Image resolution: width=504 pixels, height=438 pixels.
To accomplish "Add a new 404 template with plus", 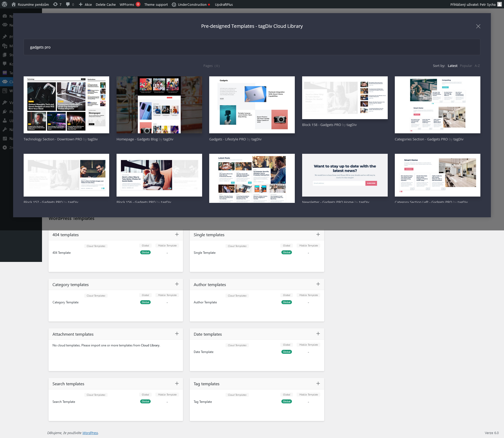I will tap(177, 234).
